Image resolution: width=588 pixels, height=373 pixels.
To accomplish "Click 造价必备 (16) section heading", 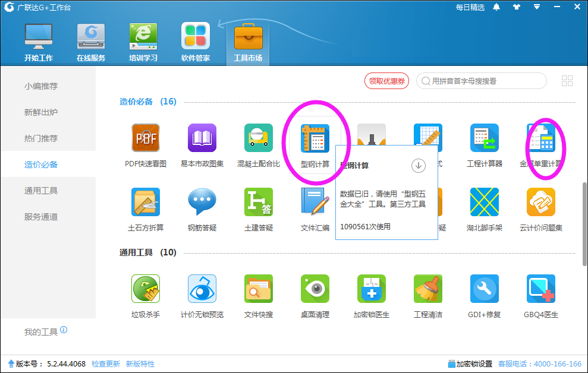I will click(148, 102).
